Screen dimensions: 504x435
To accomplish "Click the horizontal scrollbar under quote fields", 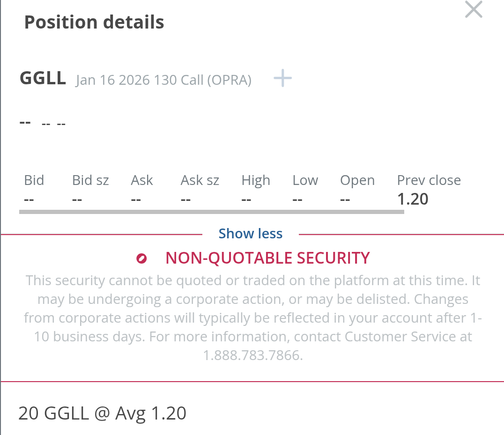I will [x=212, y=212].
